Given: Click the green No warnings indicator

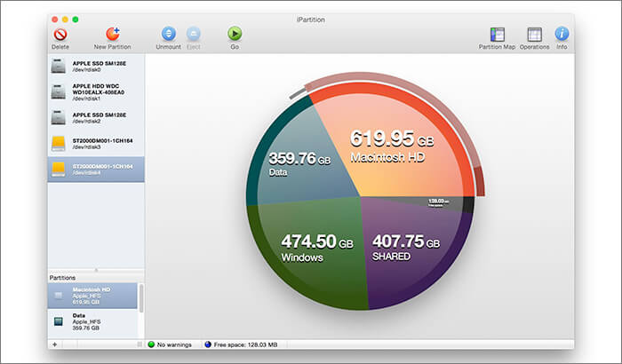Looking at the screenshot, I should [x=151, y=344].
